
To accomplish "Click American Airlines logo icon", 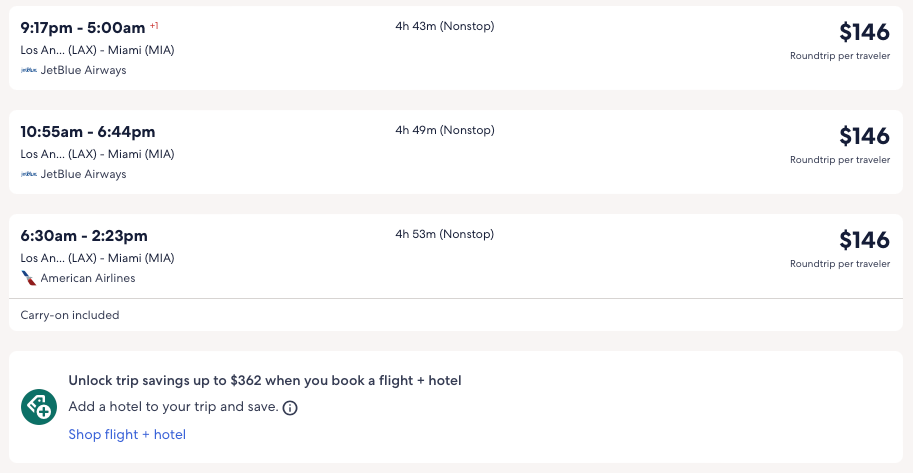I will pyautogui.click(x=28, y=278).
